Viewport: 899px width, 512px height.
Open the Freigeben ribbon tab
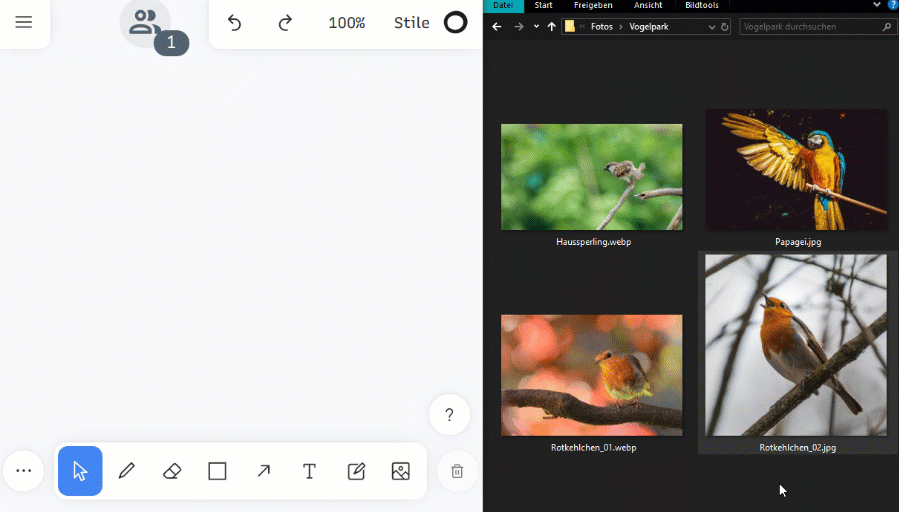(593, 5)
